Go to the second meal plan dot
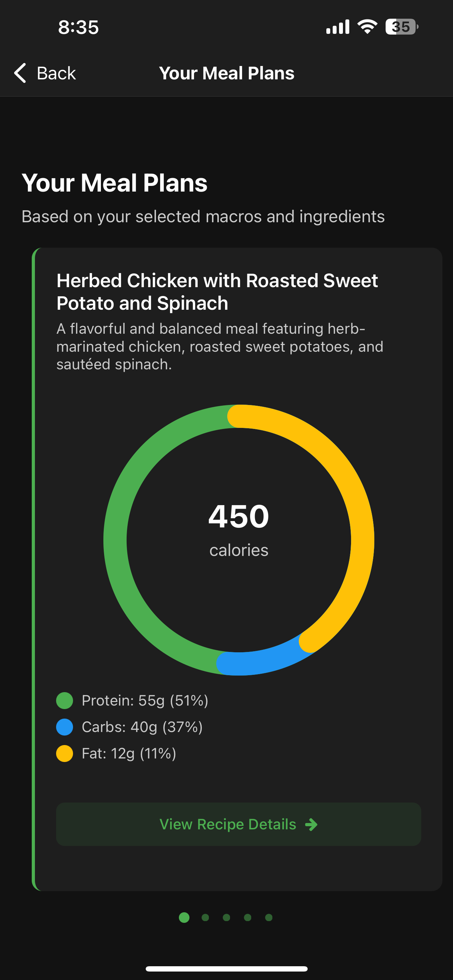453x980 pixels. [205, 918]
